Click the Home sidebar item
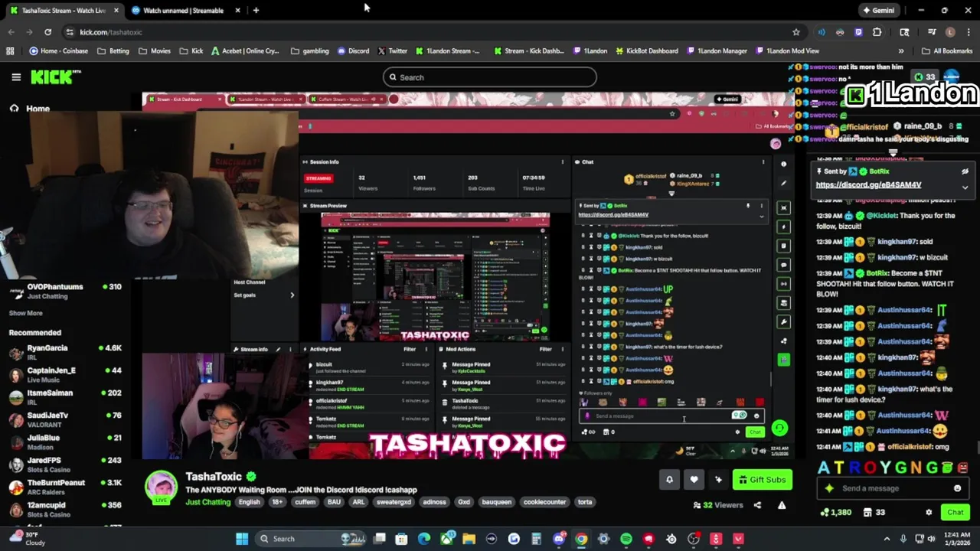 coord(29,109)
